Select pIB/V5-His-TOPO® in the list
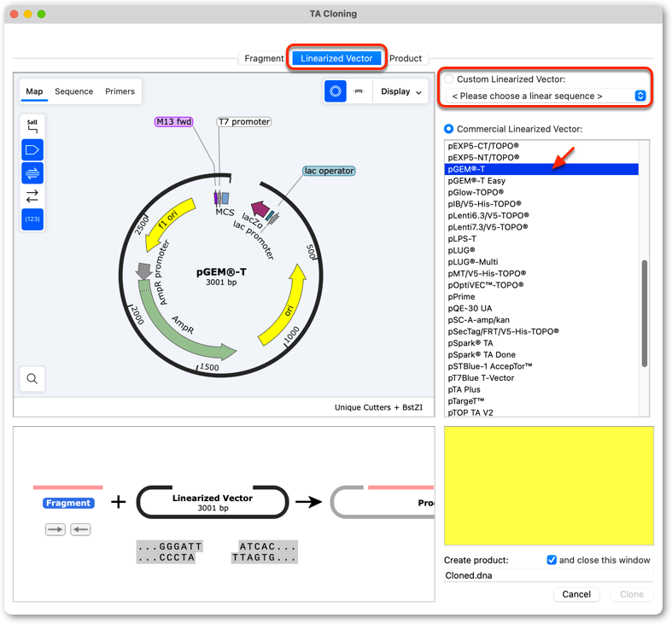This screenshot has width=672, height=624. (541, 204)
